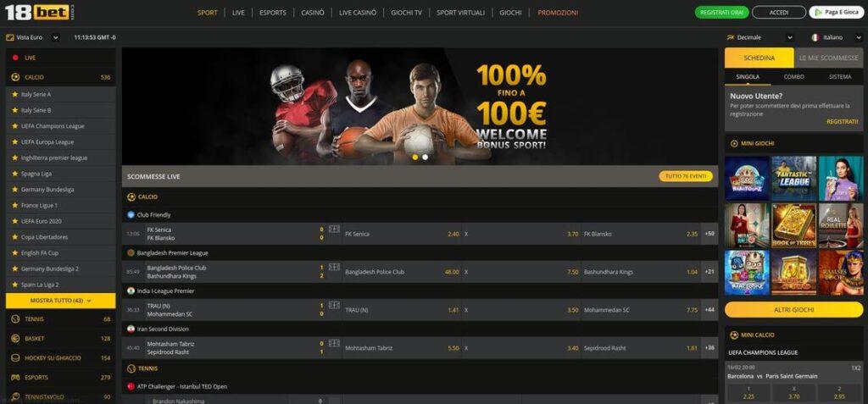Open live pitch view for FK Senica match
Viewport: 868px width, 404px height.
[x=334, y=230]
